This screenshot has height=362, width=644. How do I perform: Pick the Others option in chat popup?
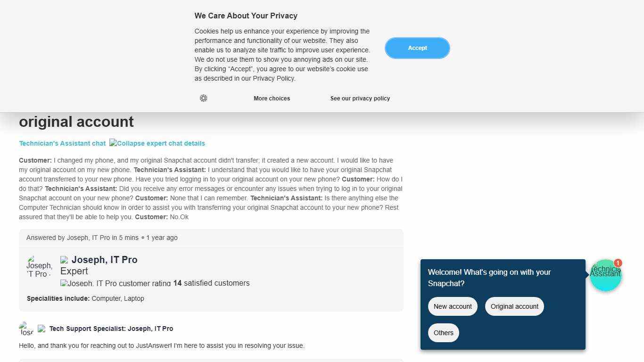tap(443, 333)
